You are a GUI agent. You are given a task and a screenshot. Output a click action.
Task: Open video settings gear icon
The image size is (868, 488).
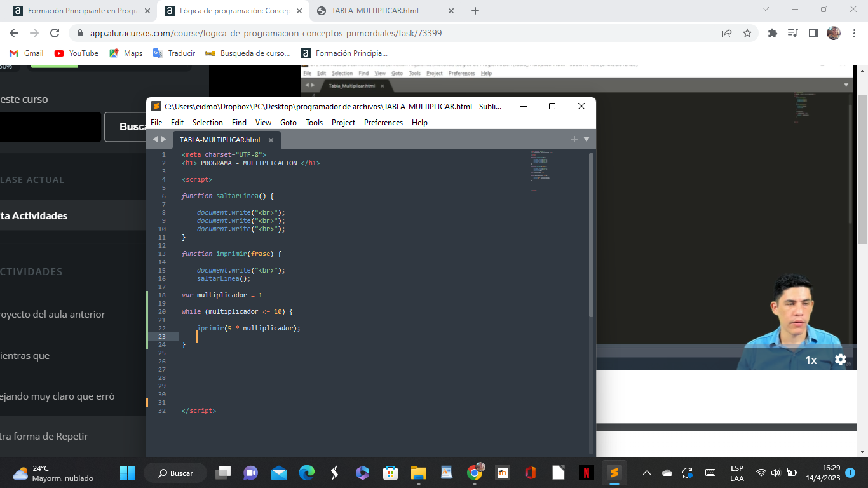[841, 360]
